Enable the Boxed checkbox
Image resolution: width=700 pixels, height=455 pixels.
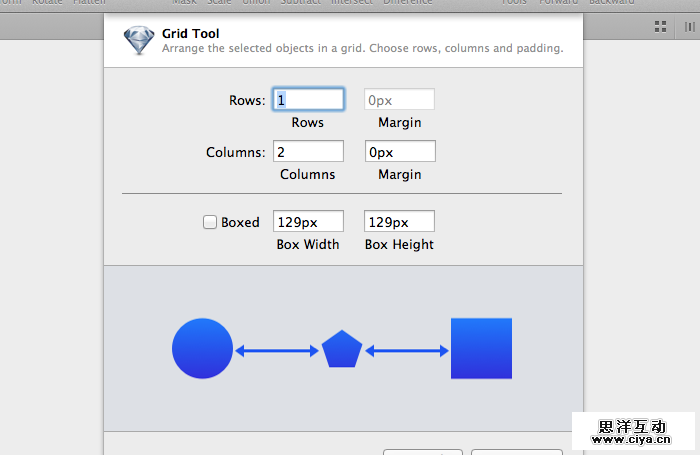[x=210, y=223]
